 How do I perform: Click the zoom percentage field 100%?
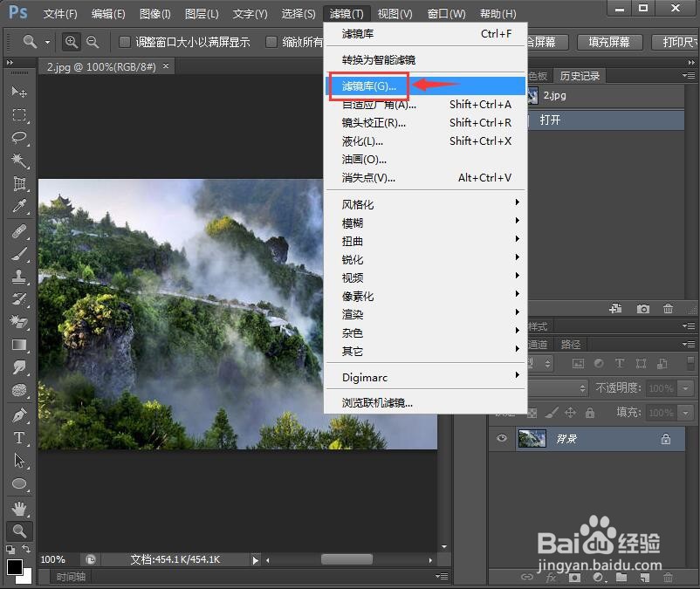click(x=53, y=559)
